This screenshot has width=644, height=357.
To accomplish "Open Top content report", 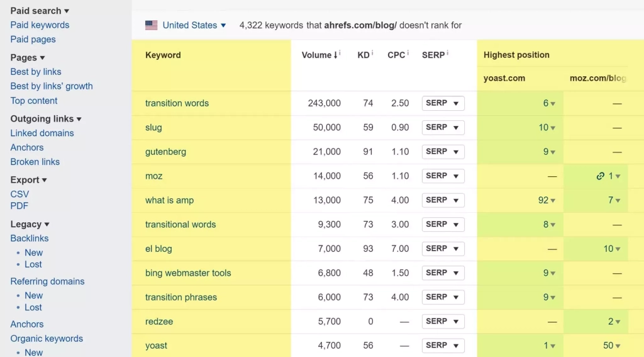I will 34,101.
